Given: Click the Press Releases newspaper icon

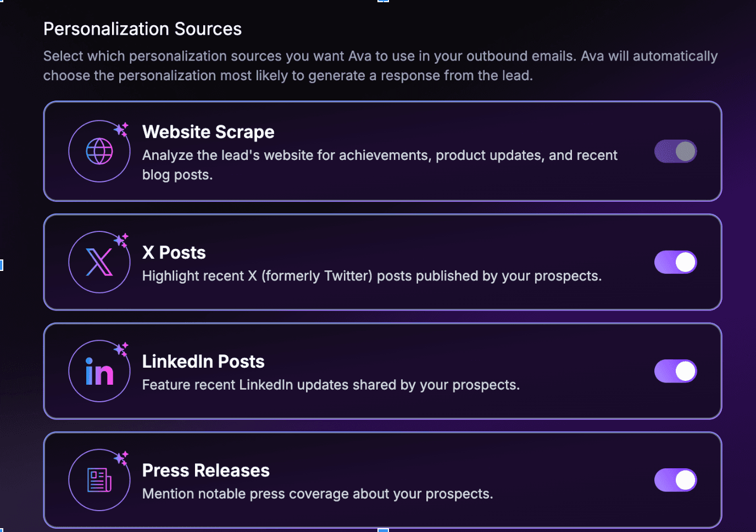Looking at the screenshot, I should (99, 479).
